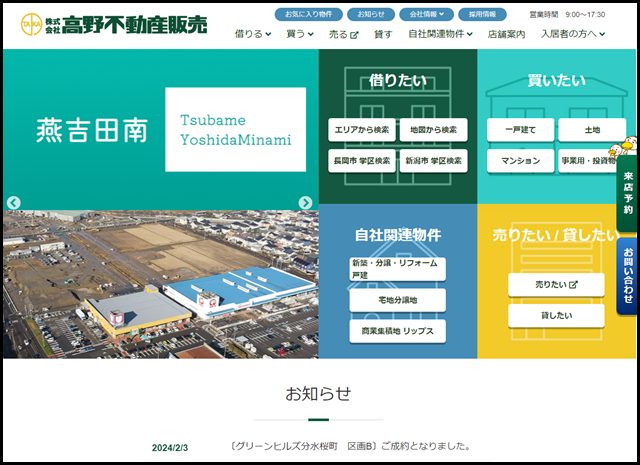Open the 来店予約 side tab

click(628, 194)
